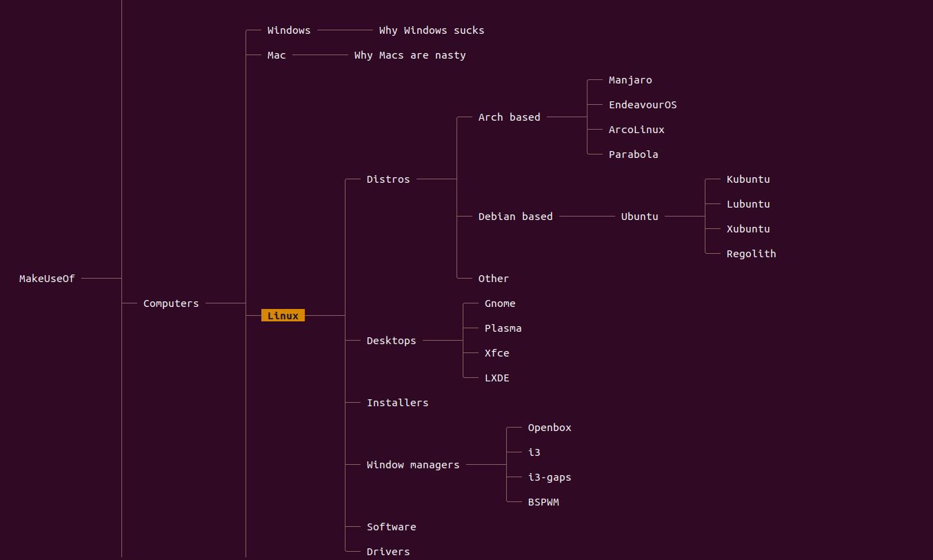Select the Software node

click(392, 527)
